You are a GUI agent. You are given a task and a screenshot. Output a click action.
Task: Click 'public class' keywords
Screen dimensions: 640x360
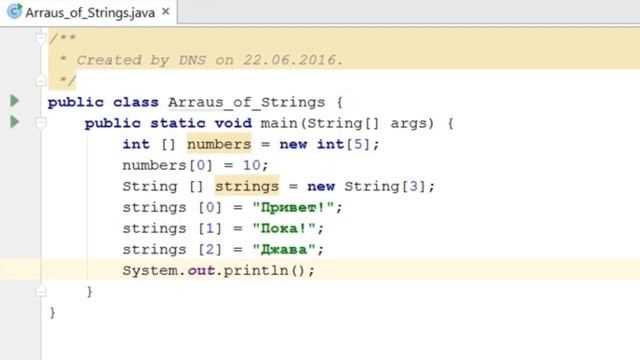coord(103,102)
